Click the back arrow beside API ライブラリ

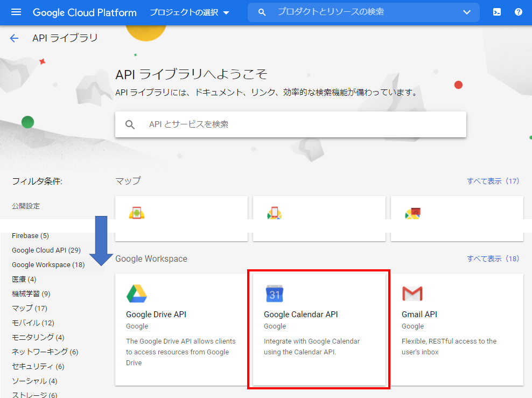pos(14,38)
